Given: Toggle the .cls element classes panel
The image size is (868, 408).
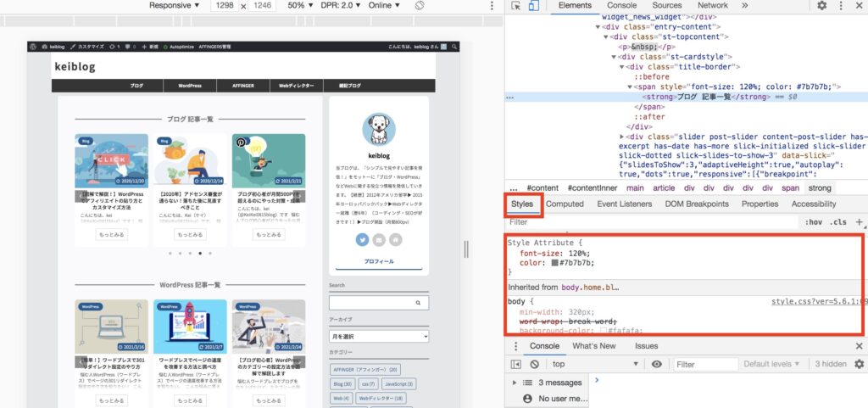Looking at the screenshot, I should click(x=838, y=222).
